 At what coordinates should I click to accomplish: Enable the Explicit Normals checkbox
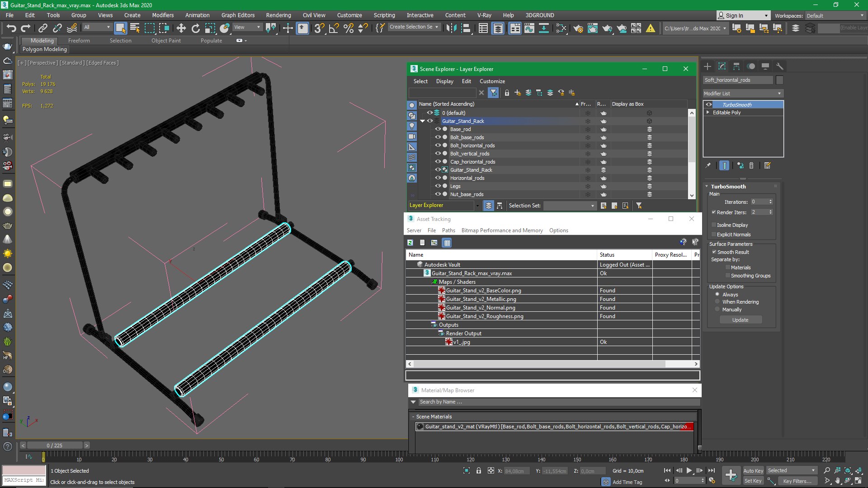714,235
